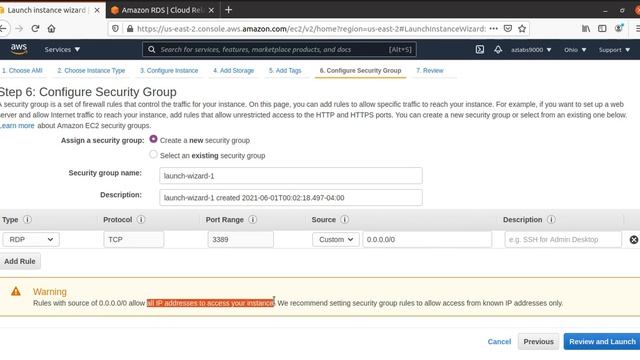Click the Security group name field
640x360 pixels.
[x=291, y=176]
